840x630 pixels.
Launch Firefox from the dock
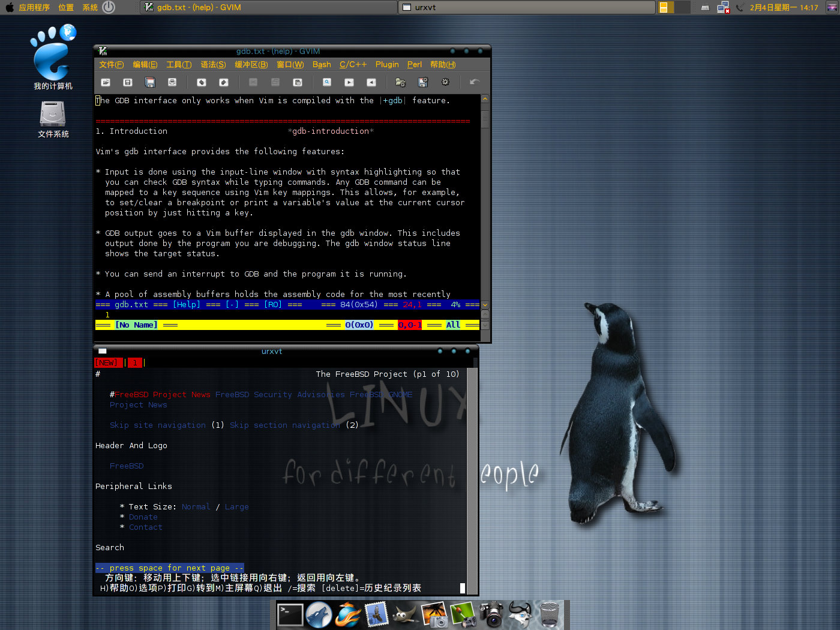pos(347,614)
